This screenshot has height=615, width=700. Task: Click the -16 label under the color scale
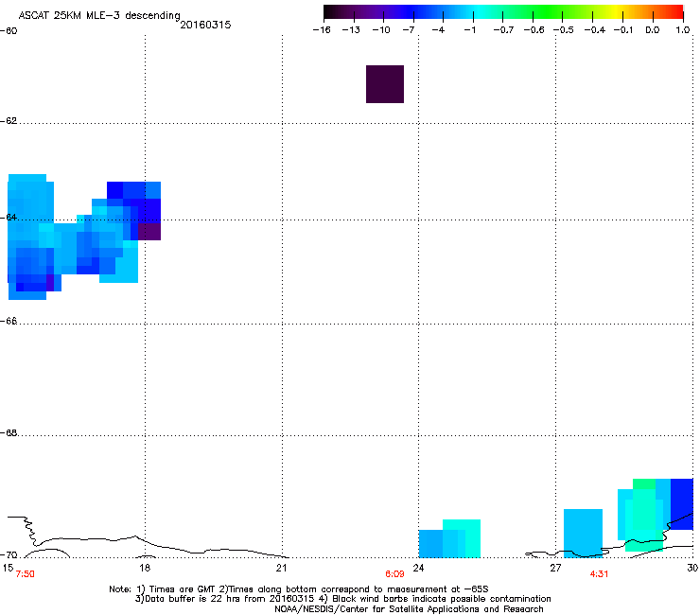pyautogui.click(x=322, y=30)
